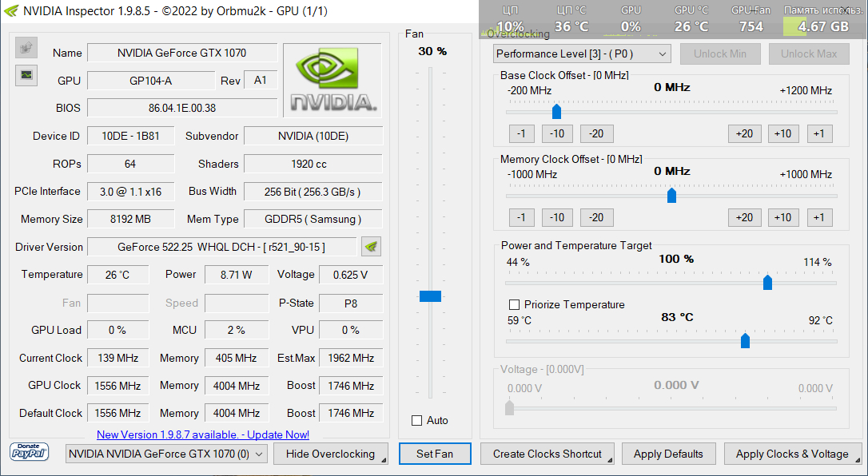Open the driver profile settings icon

[x=371, y=247]
